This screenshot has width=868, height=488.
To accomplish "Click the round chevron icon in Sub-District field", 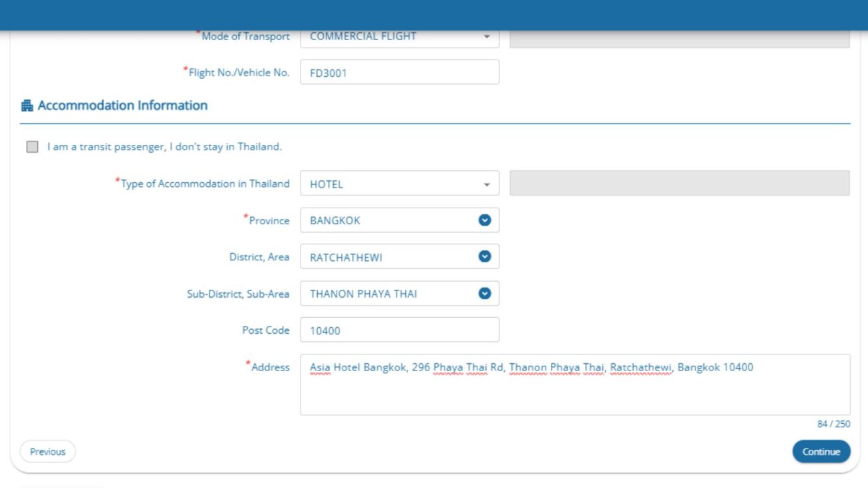I will [x=485, y=294].
